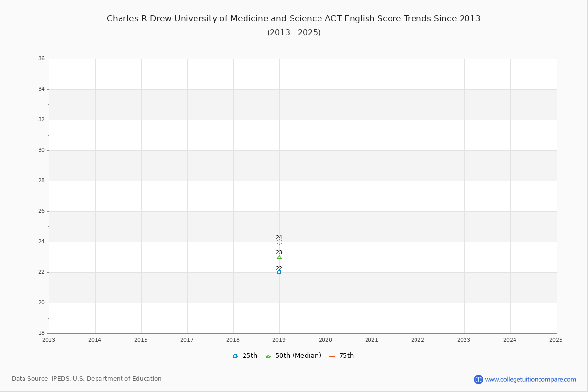Click the 2017 x-axis label
588x392 pixels.
point(187,340)
